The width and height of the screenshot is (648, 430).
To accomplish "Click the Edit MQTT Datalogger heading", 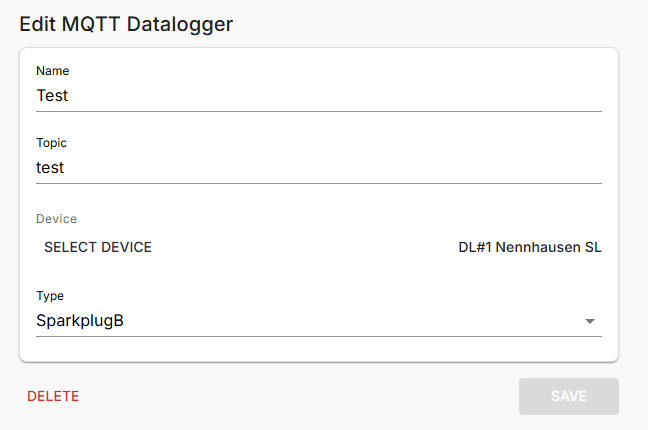I will coord(126,24).
